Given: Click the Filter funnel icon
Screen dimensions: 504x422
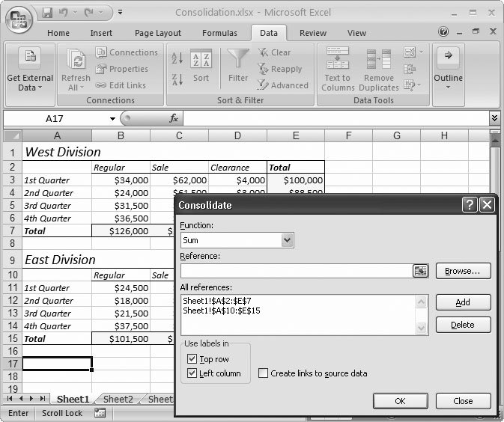Looking at the screenshot, I should point(238,61).
